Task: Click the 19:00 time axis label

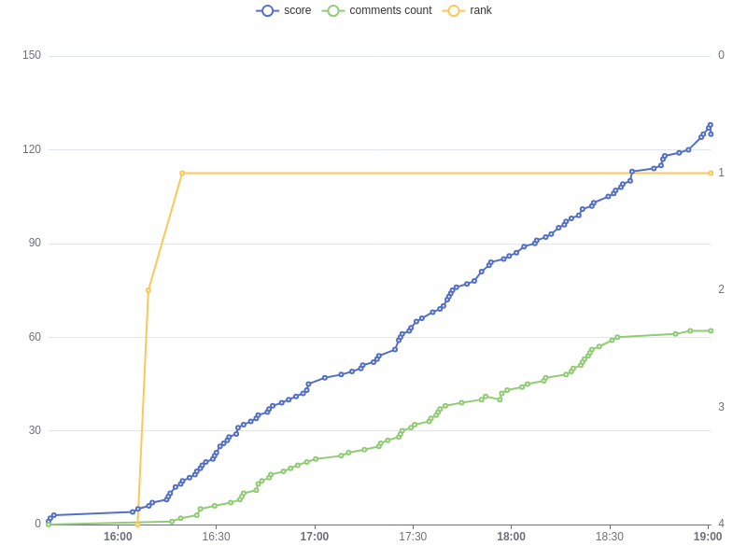Action: 708,537
